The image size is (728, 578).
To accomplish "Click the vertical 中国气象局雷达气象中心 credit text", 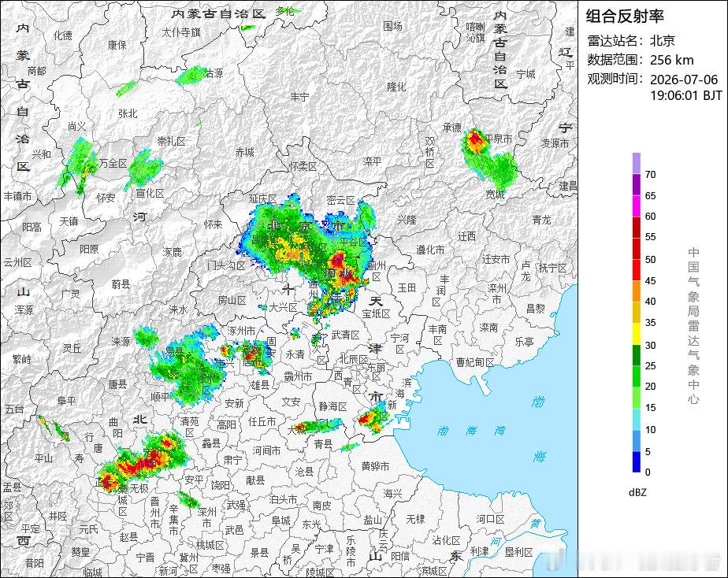I will click(x=693, y=326).
